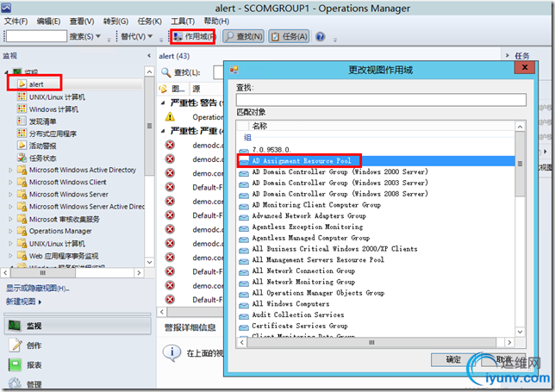Expand Microsoft Windows Active Directory folder
The width and height of the screenshot is (555, 392).
pyautogui.click(x=10, y=171)
